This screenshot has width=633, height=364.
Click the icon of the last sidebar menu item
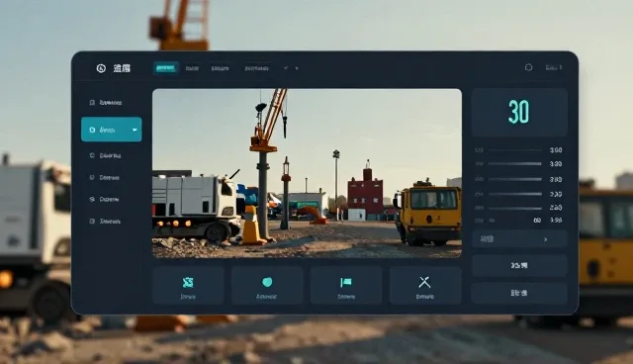coord(92,222)
